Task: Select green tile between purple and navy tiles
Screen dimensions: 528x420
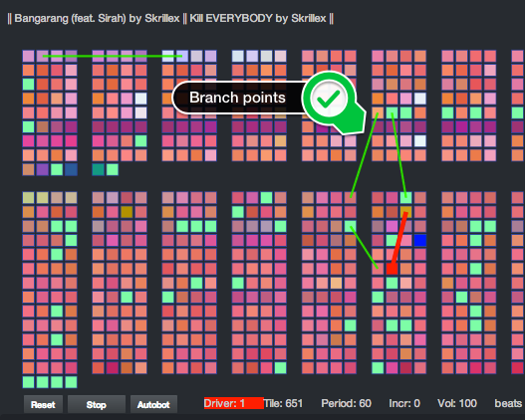Action: (x=57, y=169)
